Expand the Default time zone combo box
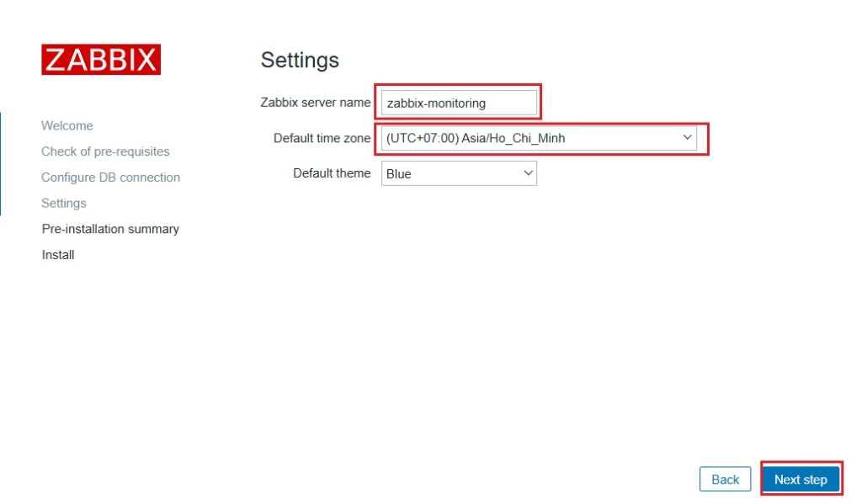The width and height of the screenshot is (862, 504). click(x=539, y=138)
